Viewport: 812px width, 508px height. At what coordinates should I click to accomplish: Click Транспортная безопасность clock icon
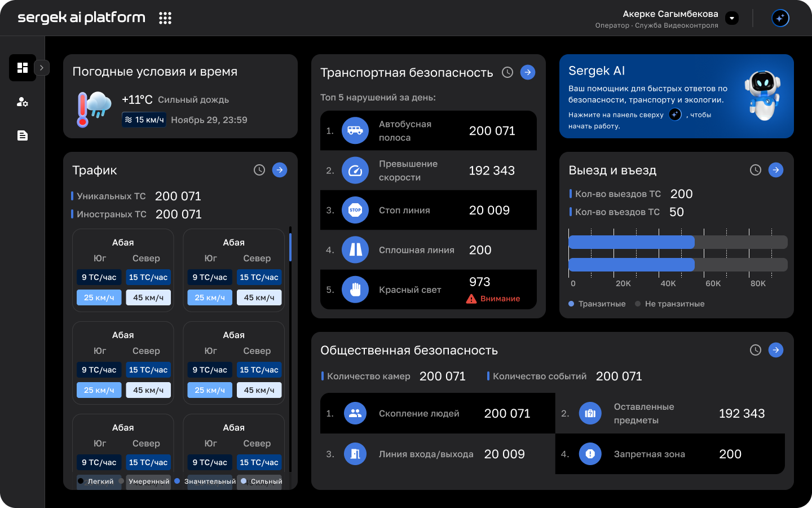click(507, 72)
